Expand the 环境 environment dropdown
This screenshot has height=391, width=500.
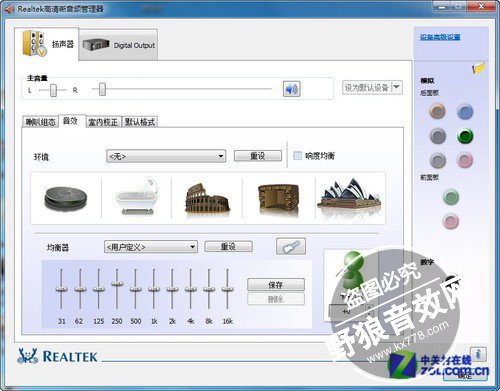click(x=166, y=156)
